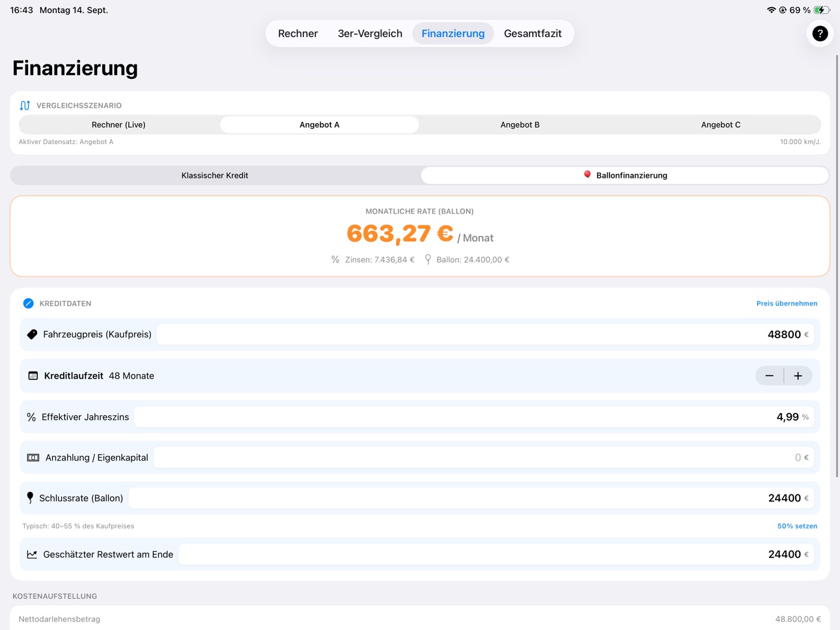840x630 pixels.
Task: Select the Finanzierung tab
Action: pos(453,33)
